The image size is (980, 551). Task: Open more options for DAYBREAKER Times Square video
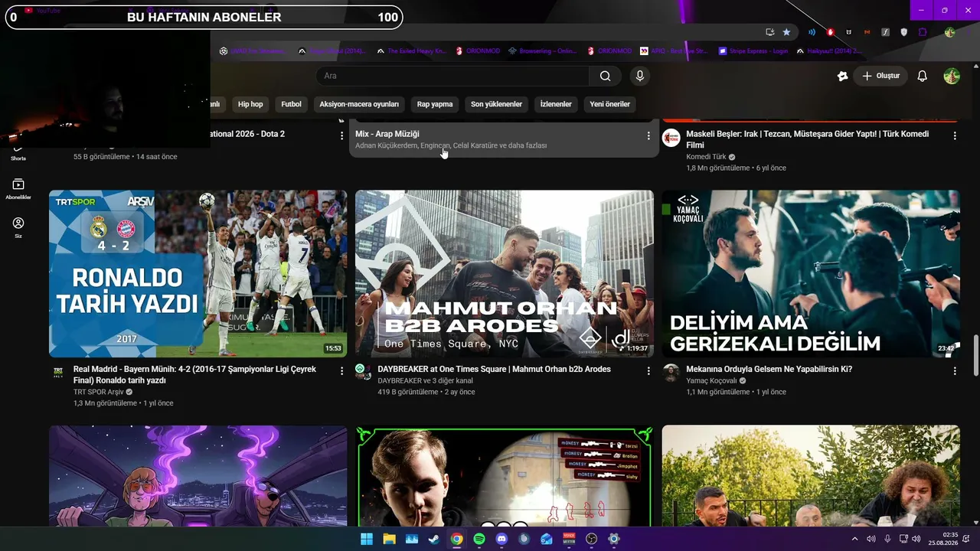(x=648, y=371)
